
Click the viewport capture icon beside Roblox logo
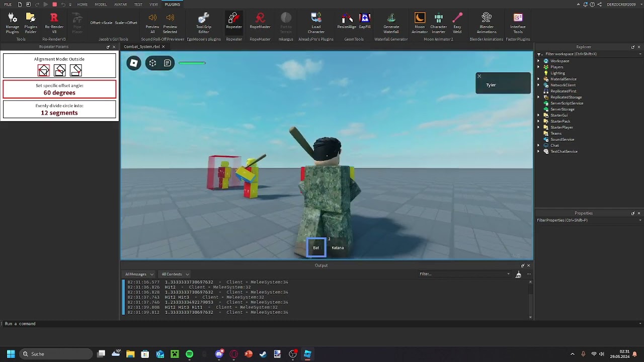click(152, 63)
